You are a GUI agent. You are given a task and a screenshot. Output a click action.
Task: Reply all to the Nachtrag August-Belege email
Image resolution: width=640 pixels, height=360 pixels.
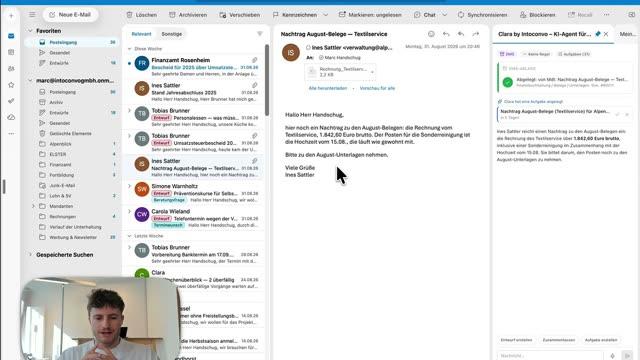[x=461, y=34]
